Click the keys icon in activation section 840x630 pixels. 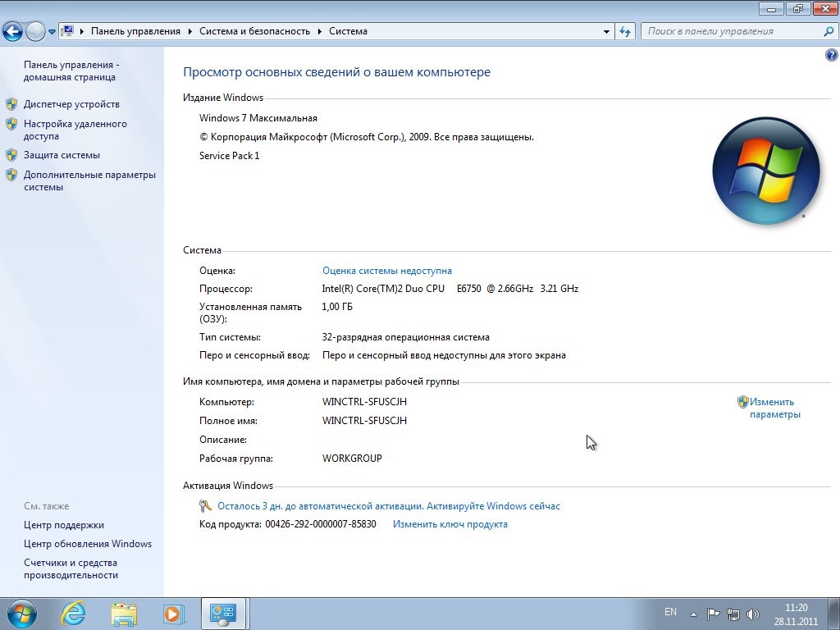206,505
